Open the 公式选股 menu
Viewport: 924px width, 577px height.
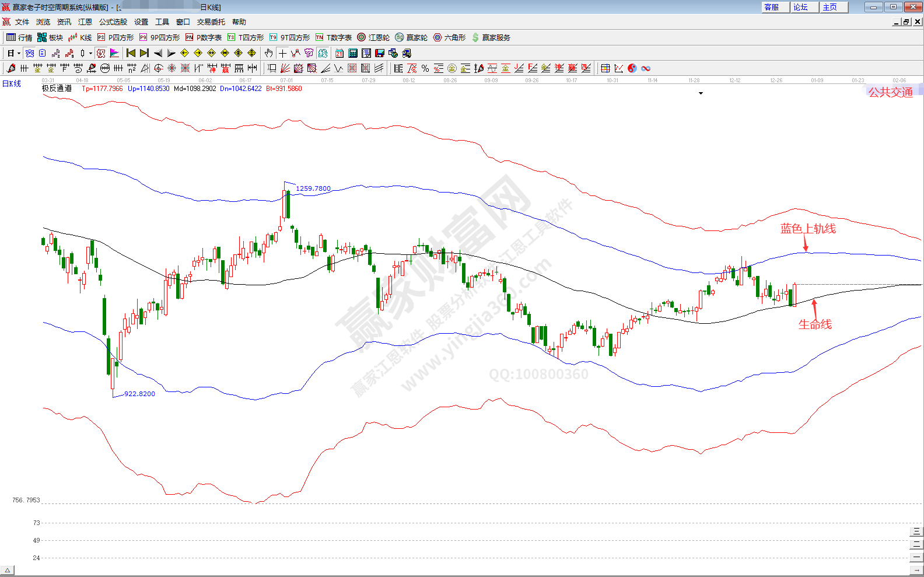tap(113, 22)
